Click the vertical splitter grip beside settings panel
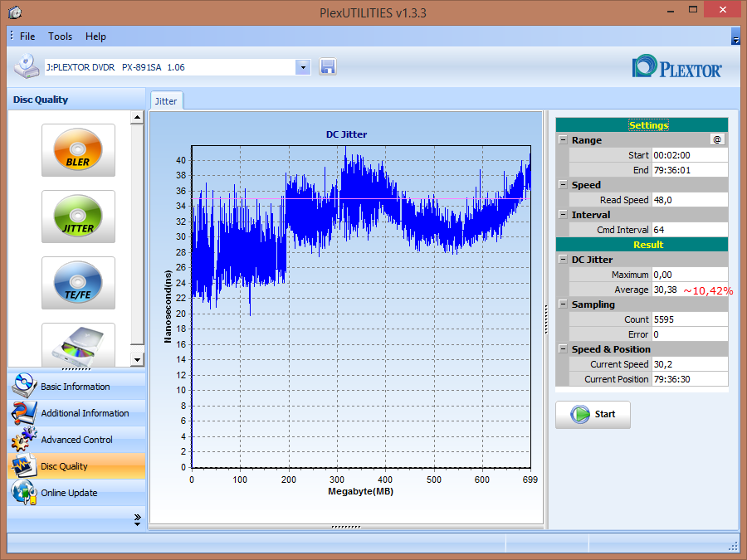Viewport: 747px width, 560px height. [546, 319]
